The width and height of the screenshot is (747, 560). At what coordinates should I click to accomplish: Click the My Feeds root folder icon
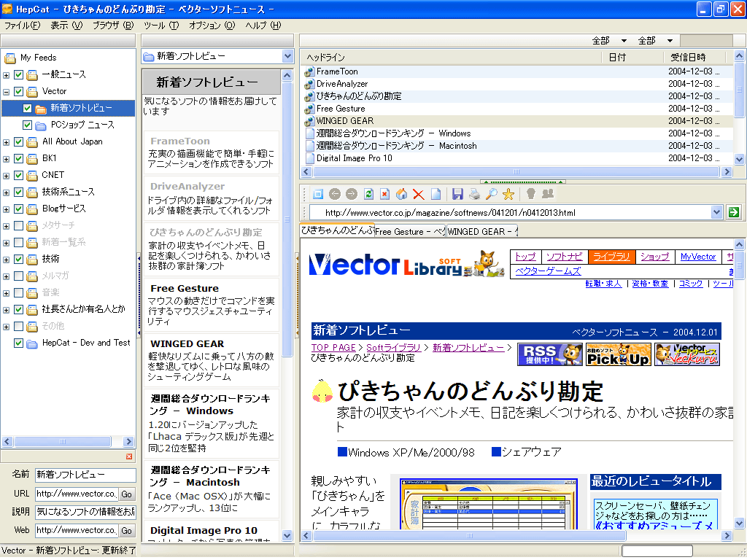pos(10,58)
